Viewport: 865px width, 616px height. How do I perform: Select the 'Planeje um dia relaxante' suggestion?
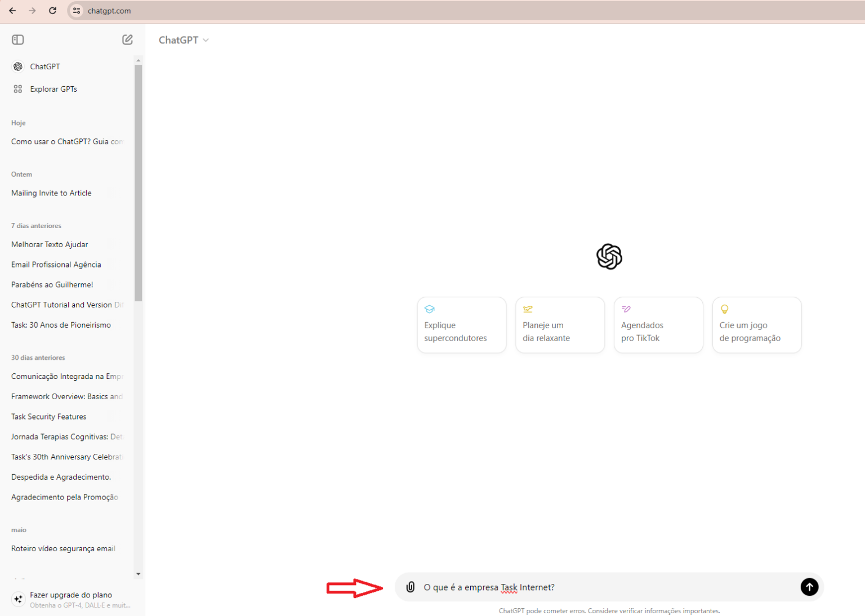[560, 331]
